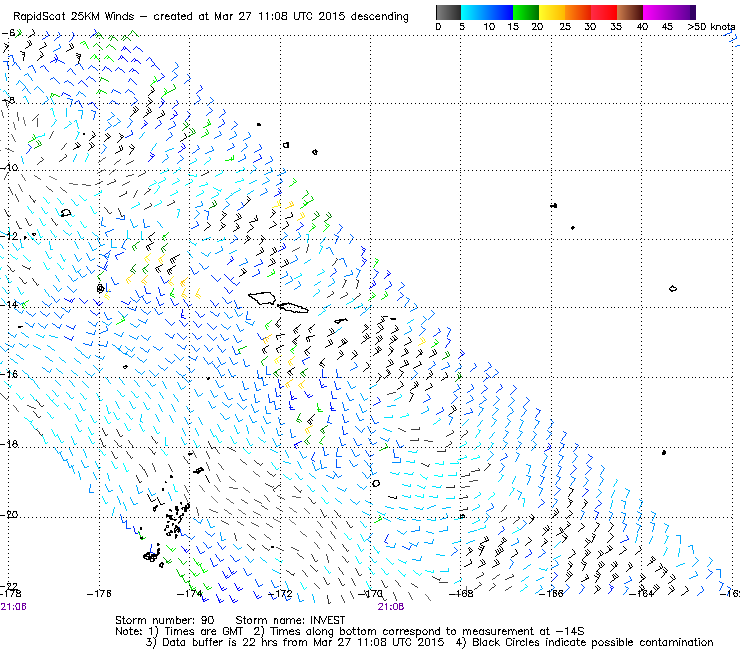Click the small circular island near -170, -19
740x650 pixels.
coord(376,483)
